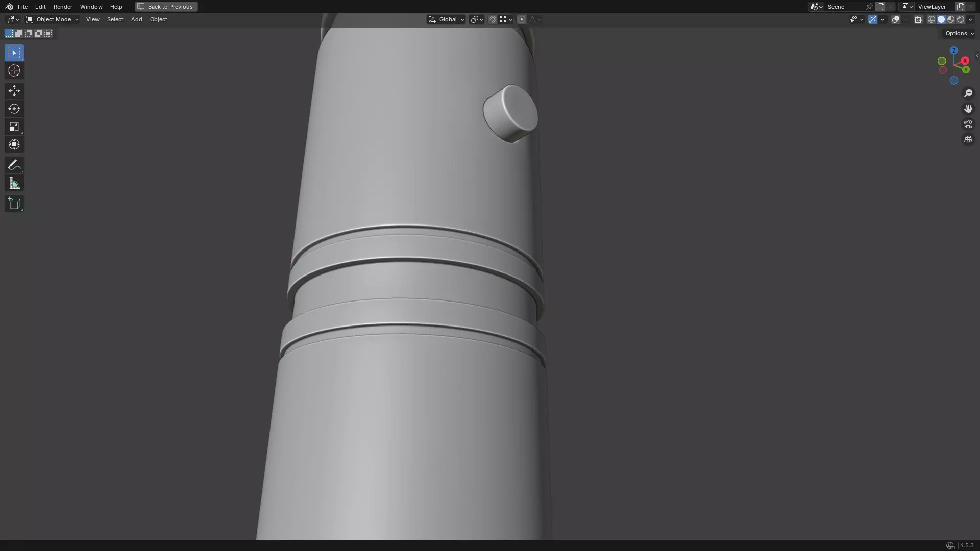
Task: Switch to Material Preview shading
Action: pyautogui.click(x=951, y=19)
